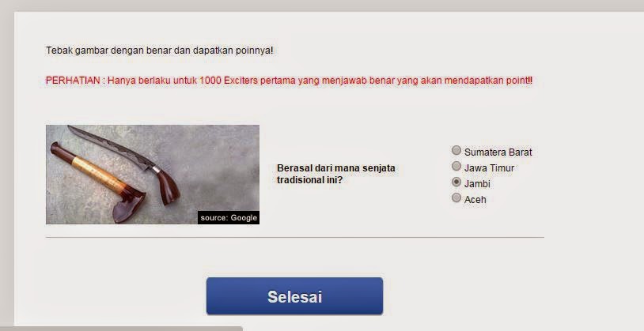The height and width of the screenshot is (331, 644).
Task: Click the 'Jawa Timur' answer label text
Action: click(489, 168)
